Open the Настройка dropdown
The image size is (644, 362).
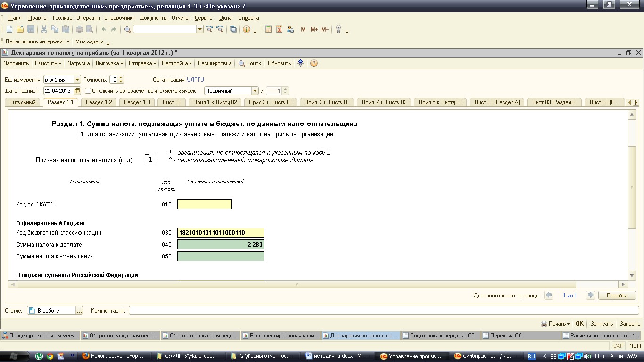pyautogui.click(x=177, y=63)
